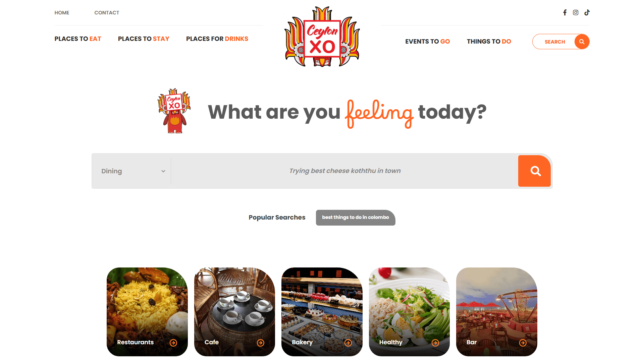Click the header search magnifier icon
644x362 pixels.
pyautogui.click(x=582, y=42)
